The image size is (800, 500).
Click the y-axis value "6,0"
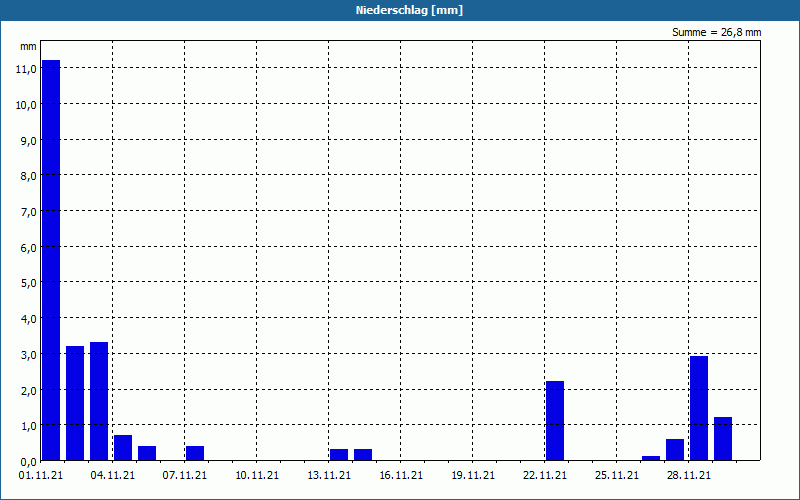(x=28, y=247)
